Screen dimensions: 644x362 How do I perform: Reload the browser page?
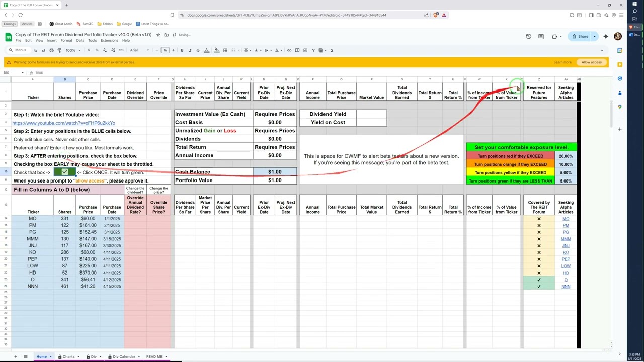pyautogui.click(x=20, y=15)
